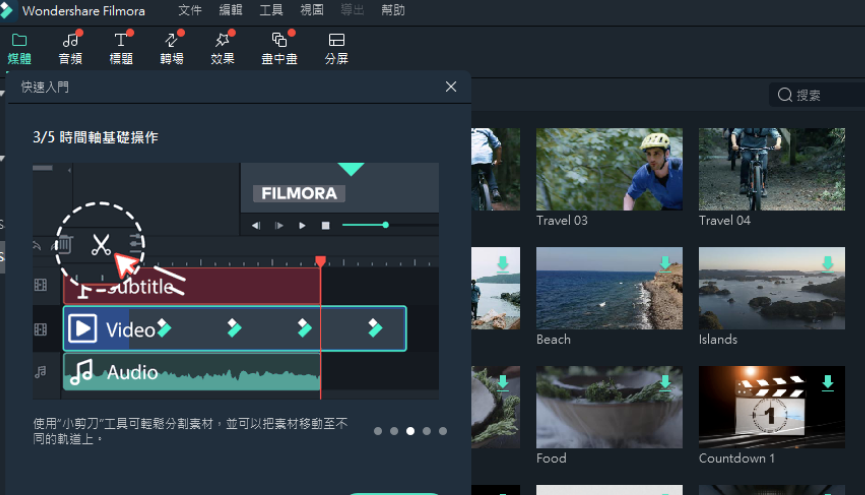Click the film strip icon beside Subtitle track

(41, 285)
